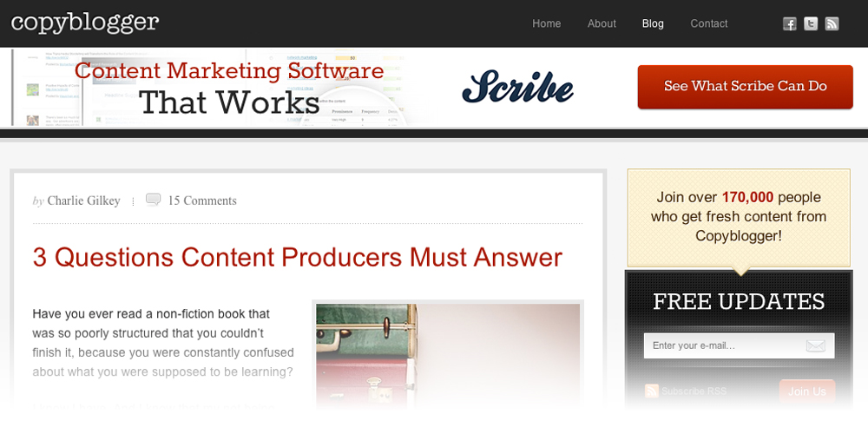Open the Twitter social icon

(x=811, y=23)
